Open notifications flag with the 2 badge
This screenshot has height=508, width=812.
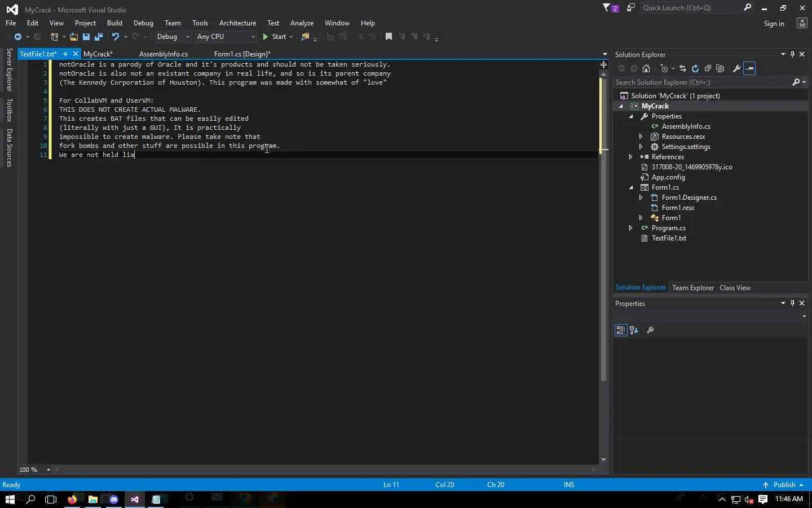[x=610, y=8]
